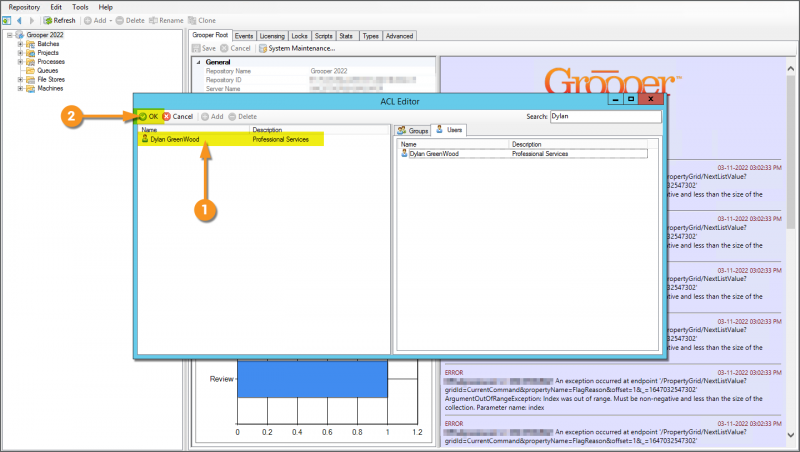Switch to the Licensing tab

[x=272, y=36]
